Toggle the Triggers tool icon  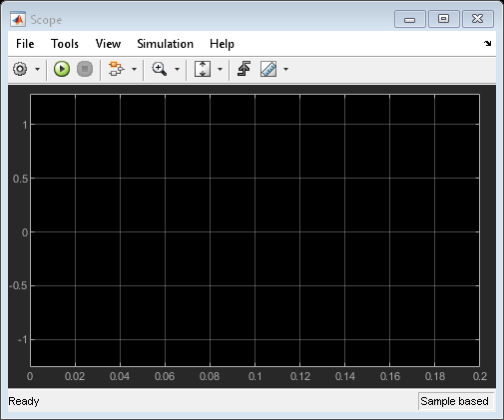[x=244, y=69]
